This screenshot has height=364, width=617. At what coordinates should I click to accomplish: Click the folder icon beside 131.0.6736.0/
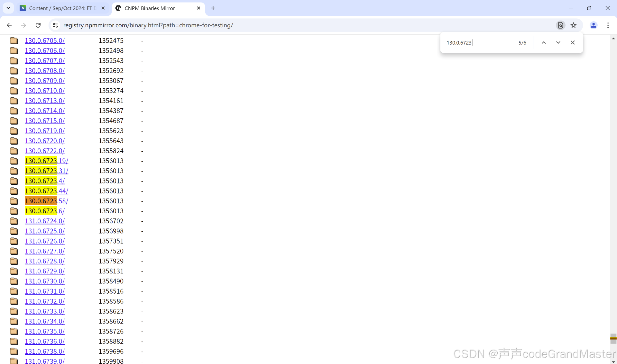click(x=14, y=341)
